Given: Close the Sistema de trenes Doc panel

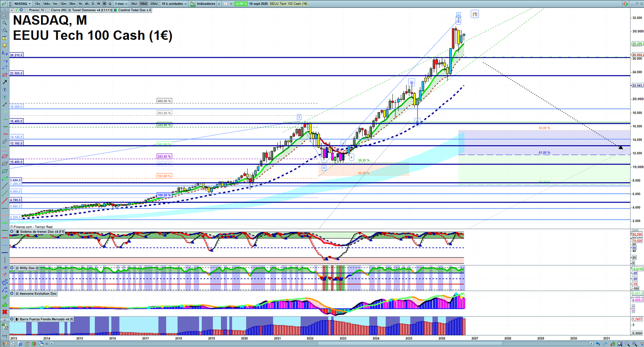Looking at the screenshot, I should [x=12, y=232].
